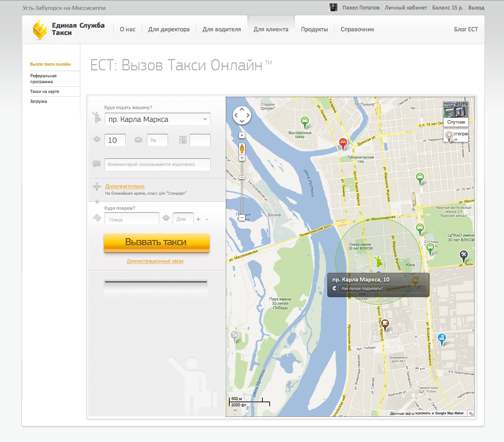The width and height of the screenshot is (504, 442).
Task: Open the Справочник menu
Action: [357, 29]
